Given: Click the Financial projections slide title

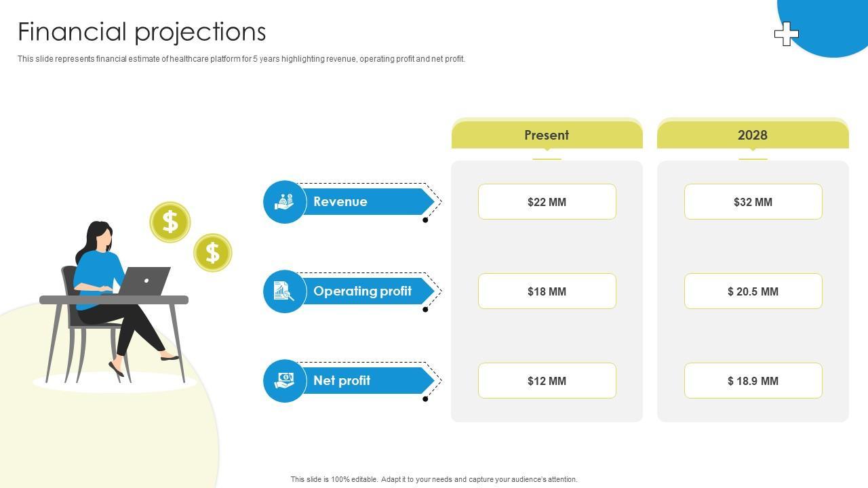Looking at the screenshot, I should 142,32.
